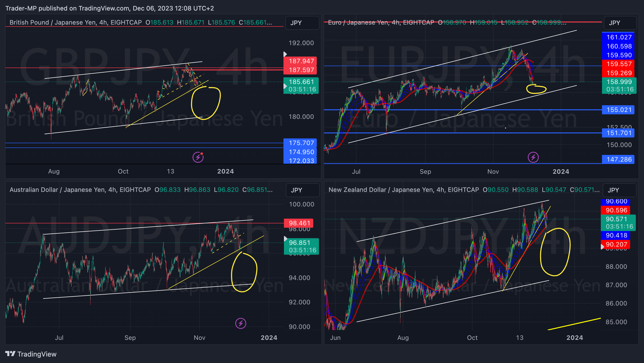Click the AUDJPY chart JPY currency box
The height and width of the screenshot is (363, 644).
coord(303,190)
